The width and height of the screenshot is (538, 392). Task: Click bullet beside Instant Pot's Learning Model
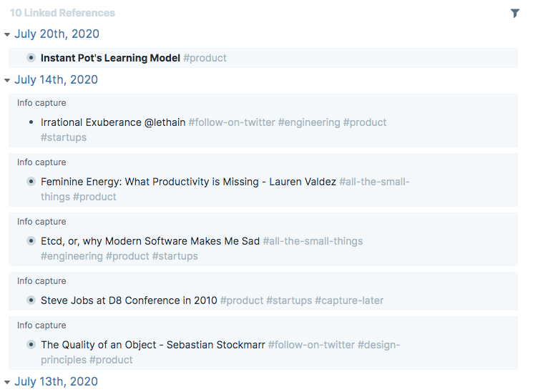tap(31, 58)
